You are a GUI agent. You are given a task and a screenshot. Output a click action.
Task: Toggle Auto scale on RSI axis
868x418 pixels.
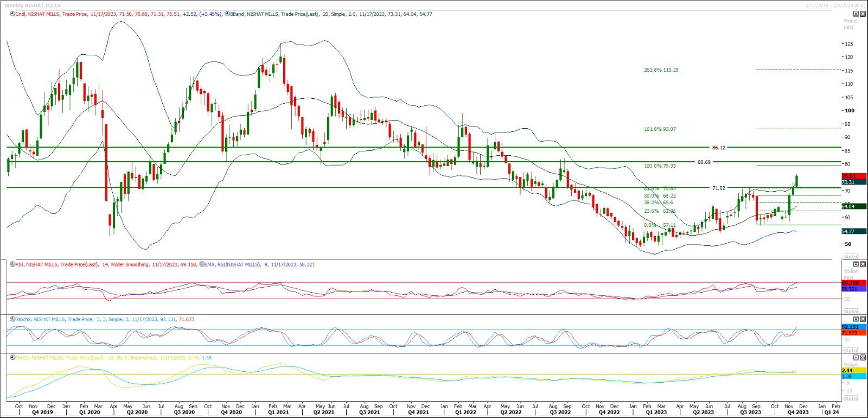coord(851,312)
